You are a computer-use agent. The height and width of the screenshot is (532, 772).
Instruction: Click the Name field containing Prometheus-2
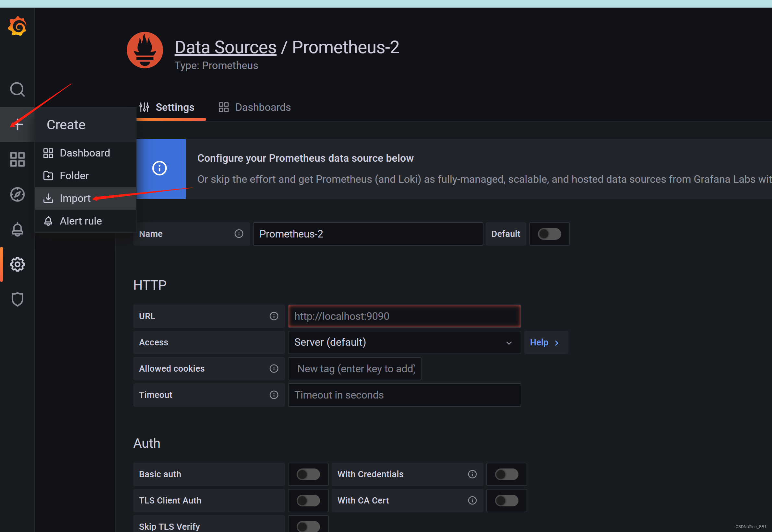(368, 234)
